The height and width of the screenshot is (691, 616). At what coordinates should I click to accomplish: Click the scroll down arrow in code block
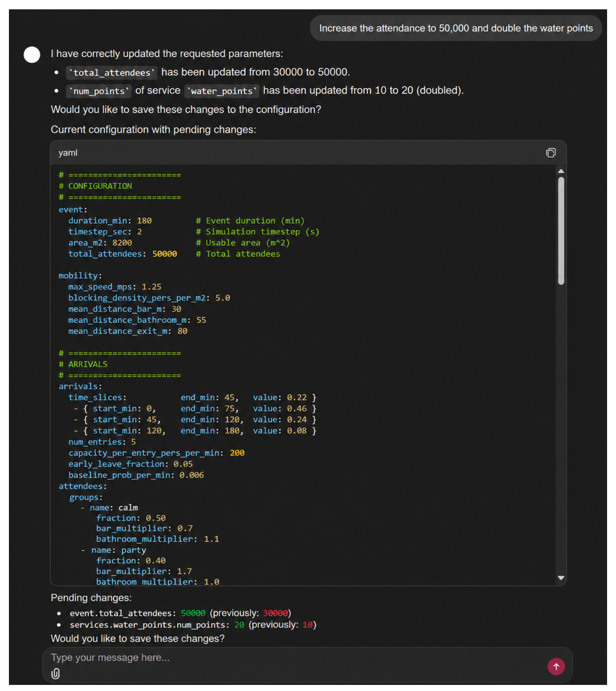coord(561,578)
